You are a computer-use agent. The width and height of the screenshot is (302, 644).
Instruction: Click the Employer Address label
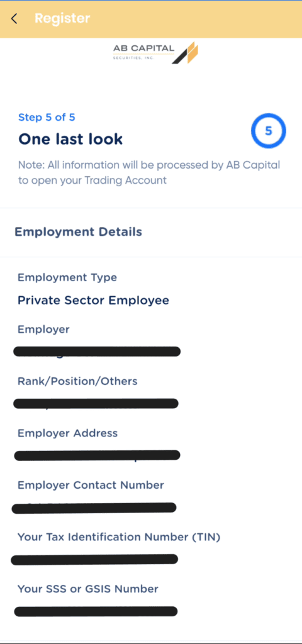67,433
